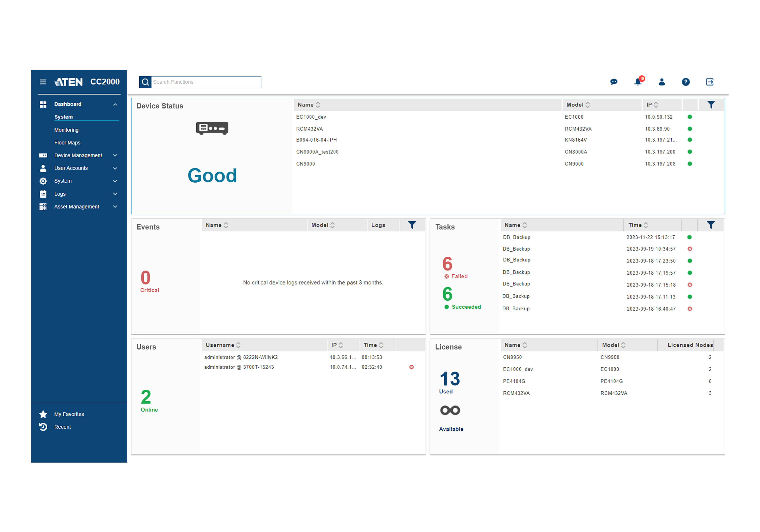Open the Floor Maps page
The width and height of the screenshot is (760, 532).
tap(67, 143)
